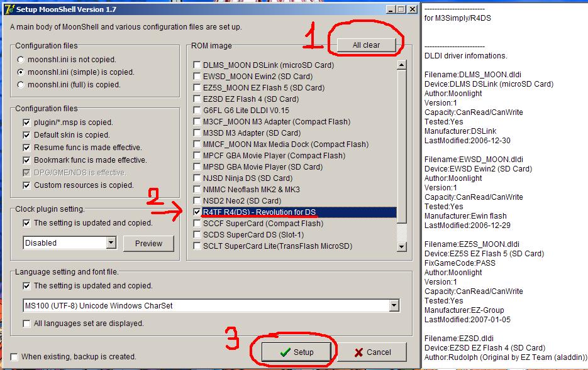Toggle 'Default skin is copied' checkbox
The height and width of the screenshot is (370, 588).
click(x=26, y=135)
